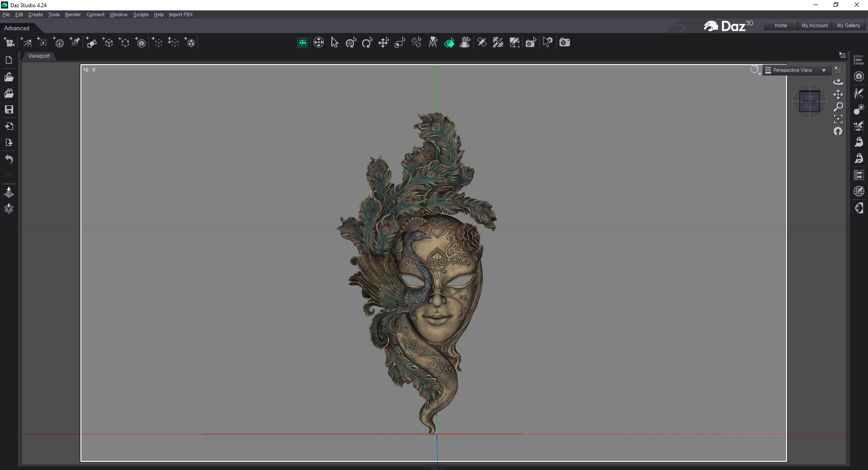
Task: Select the Viewport tab
Action: 39,56
